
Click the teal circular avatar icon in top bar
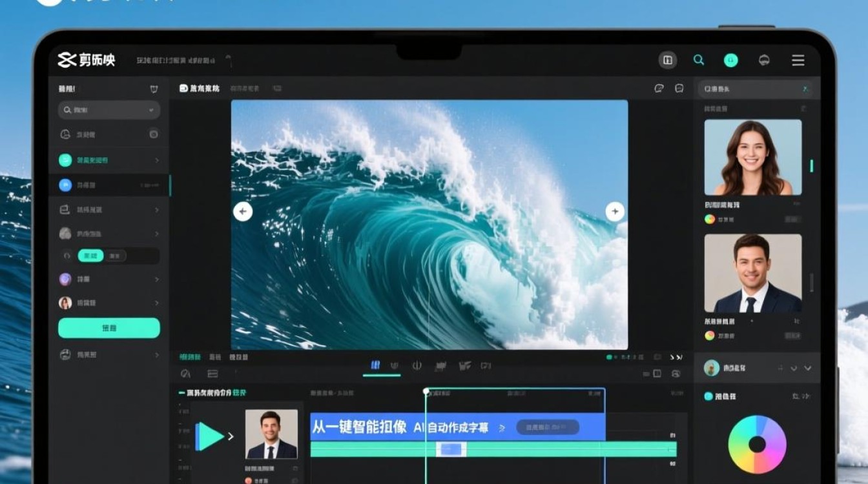[x=730, y=61]
